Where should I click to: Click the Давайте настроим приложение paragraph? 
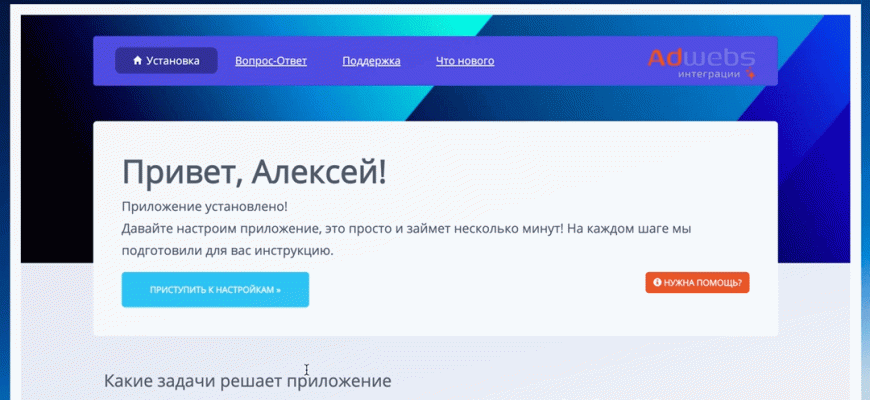point(406,229)
